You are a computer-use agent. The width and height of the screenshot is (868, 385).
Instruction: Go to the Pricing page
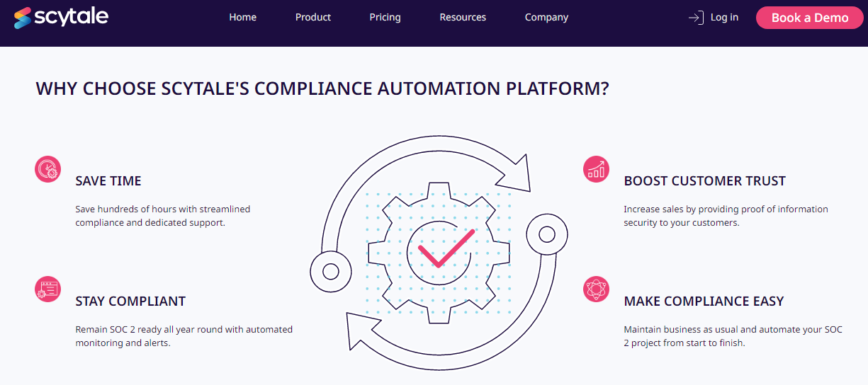tap(385, 17)
